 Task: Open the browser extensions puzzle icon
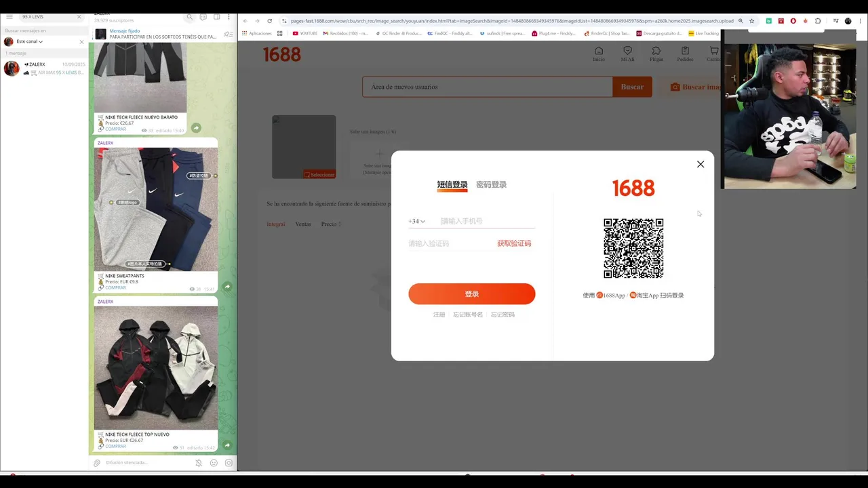(x=818, y=21)
